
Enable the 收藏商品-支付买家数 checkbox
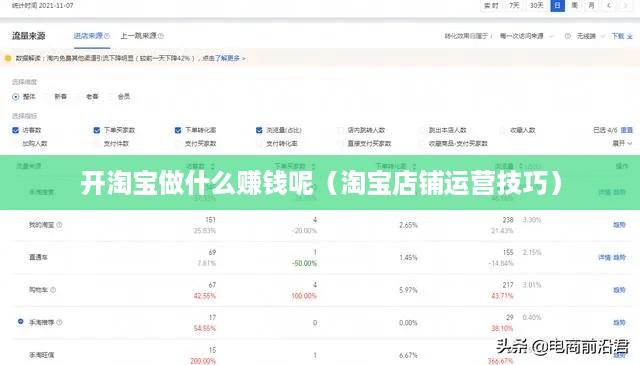422,144
